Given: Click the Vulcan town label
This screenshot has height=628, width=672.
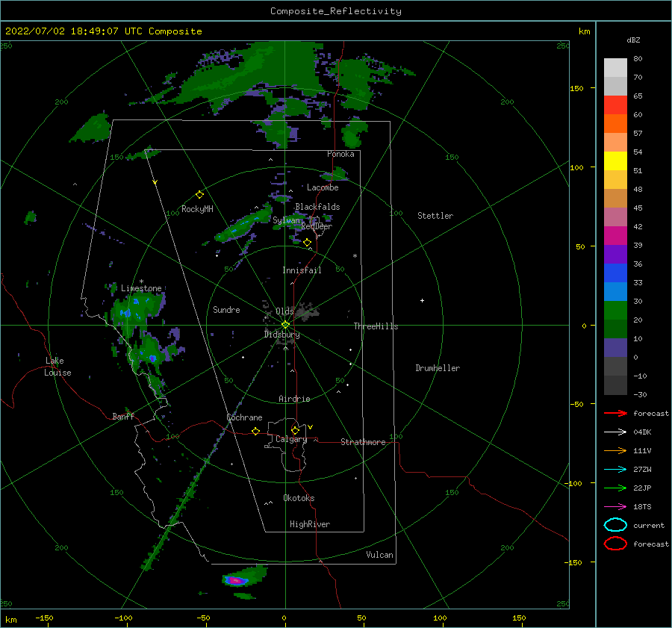Looking at the screenshot, I should tap(380, 555).
